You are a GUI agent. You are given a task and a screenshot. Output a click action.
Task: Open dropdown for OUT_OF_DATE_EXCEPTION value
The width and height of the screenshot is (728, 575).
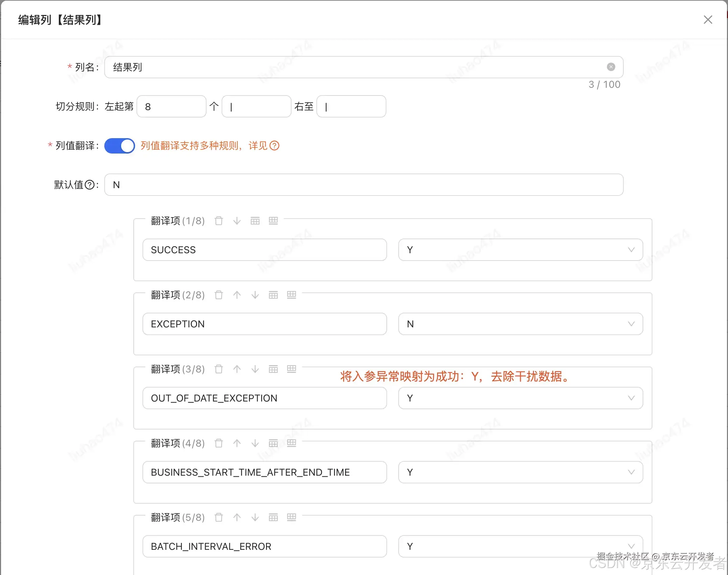point(520,398)
